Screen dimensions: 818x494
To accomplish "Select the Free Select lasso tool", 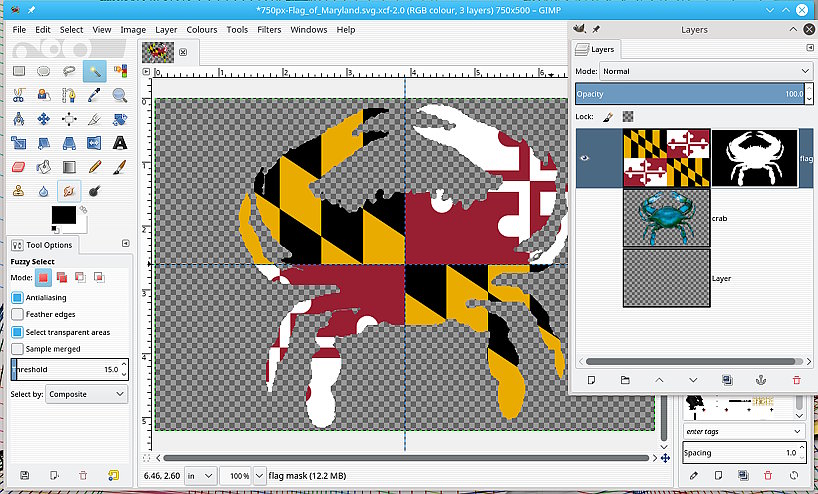I will (x=69, y=71).
